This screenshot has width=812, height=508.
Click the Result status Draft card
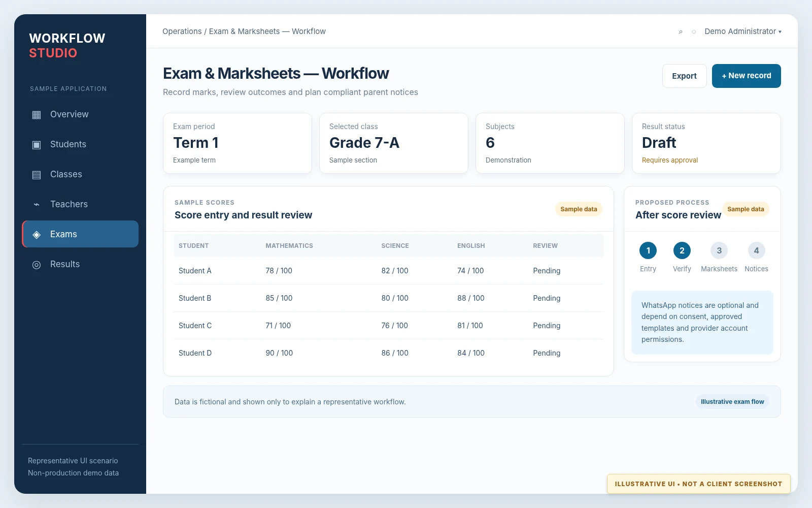click(706, 143)
